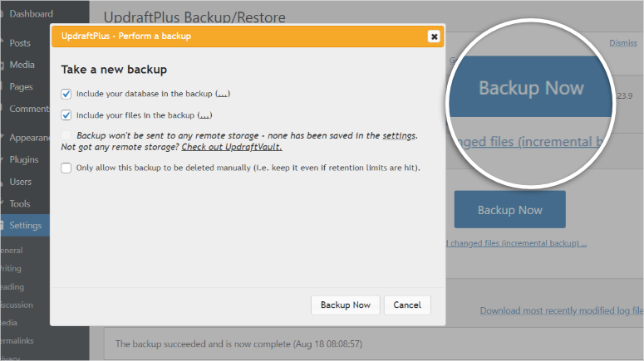This screenshot has height=361, width=644.
Task: Open Media in WordPress sidebar
Action: pyautogui.click(x=22, y=65)
